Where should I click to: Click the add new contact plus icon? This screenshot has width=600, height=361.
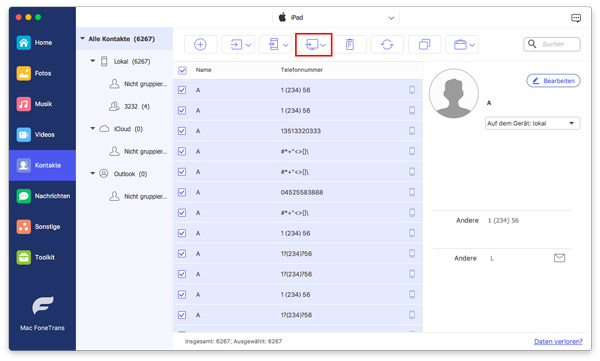200,44
